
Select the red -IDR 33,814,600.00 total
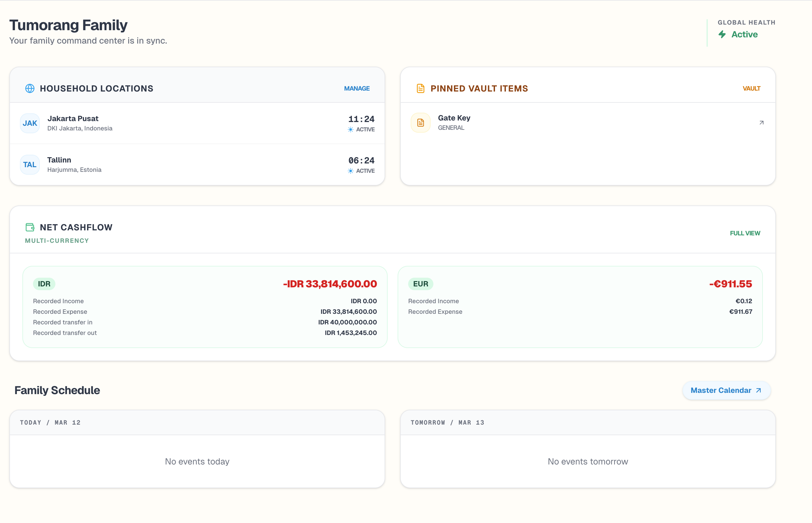click(329, 284)
